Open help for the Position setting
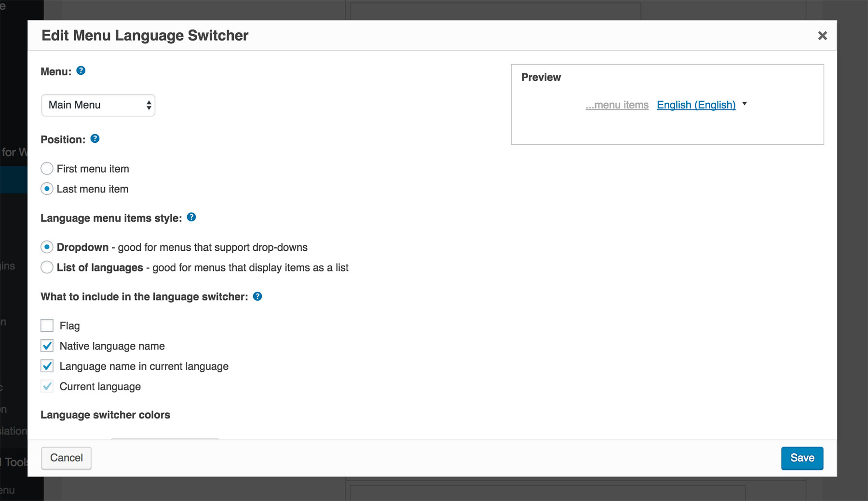Viewport: 868px width, 501px height. [95, 139]
